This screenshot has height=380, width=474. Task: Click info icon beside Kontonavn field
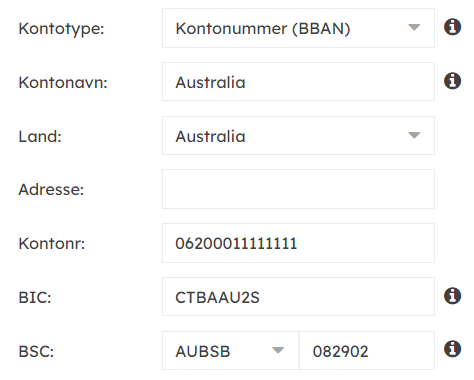[452, 81]
